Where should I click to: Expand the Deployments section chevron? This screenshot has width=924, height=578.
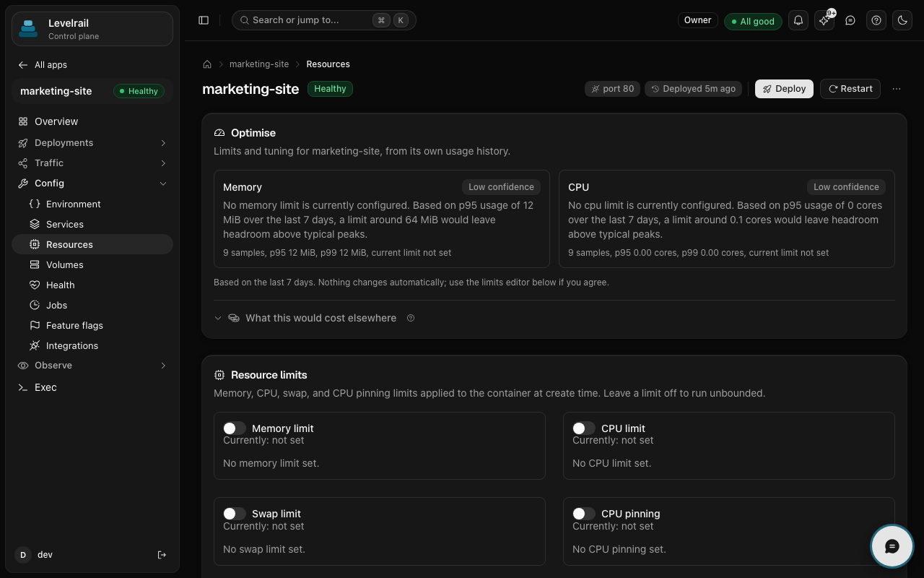pyautogui.click(x=163, y=143)
